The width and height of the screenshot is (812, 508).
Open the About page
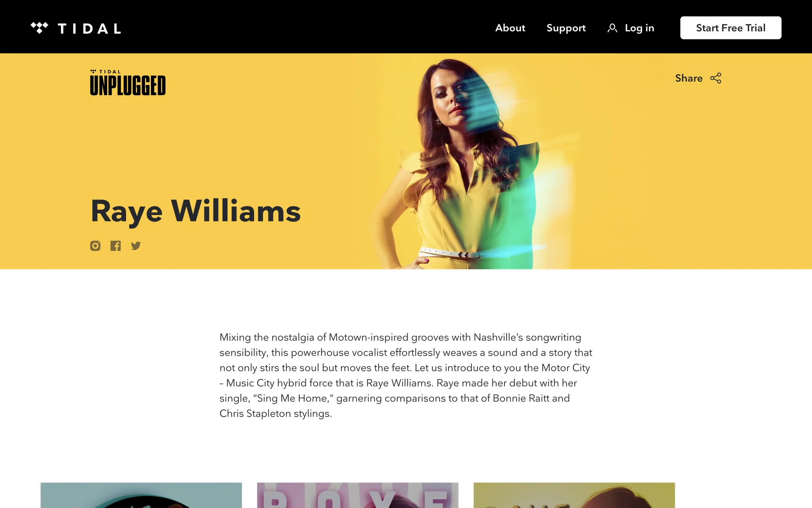tap(510, 28)
